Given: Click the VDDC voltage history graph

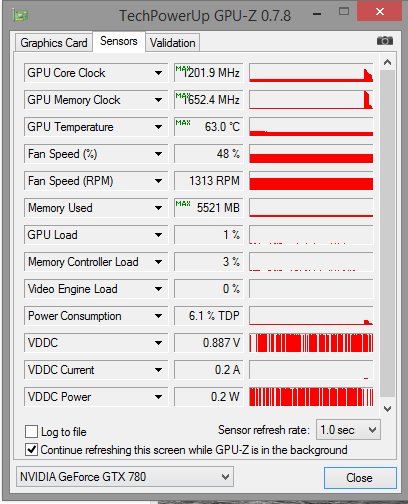Looking at the screenshot, I should [311, 343].
